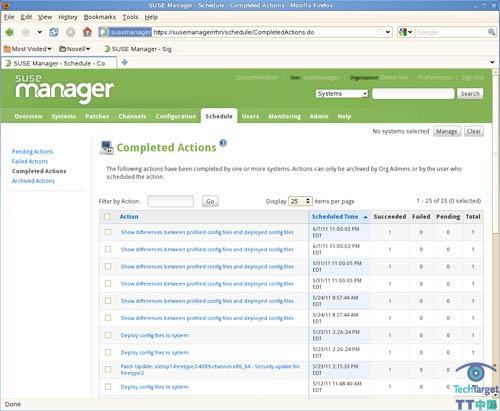Switch to the Monitoring navigation tab
500x411 pixels.
(x=284, y=116)
